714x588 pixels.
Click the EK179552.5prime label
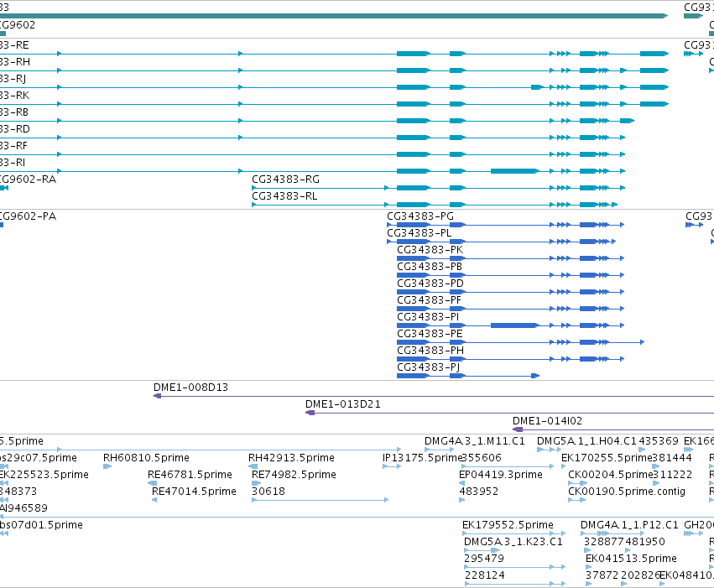508,525
